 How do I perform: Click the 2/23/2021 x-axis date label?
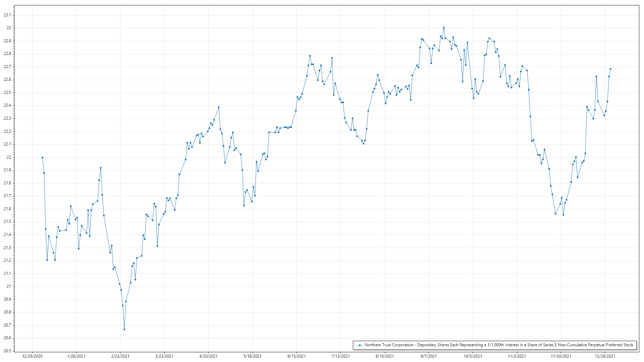point(120,356)
